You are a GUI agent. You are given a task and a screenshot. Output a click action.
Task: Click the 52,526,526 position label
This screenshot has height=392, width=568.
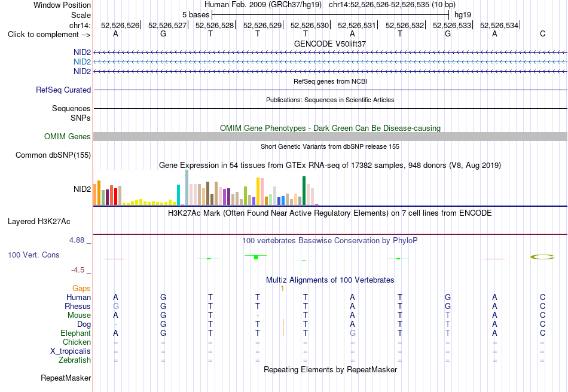tap(120, 25)
